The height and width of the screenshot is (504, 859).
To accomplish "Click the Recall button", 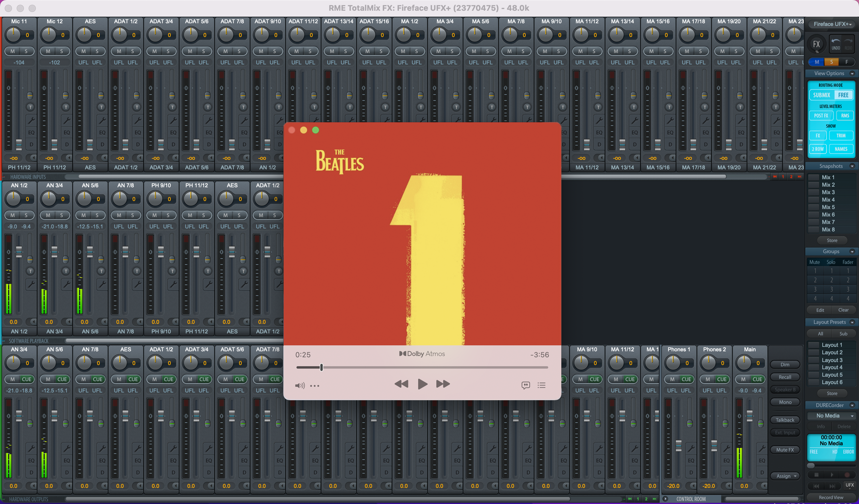I will (785, 377).
